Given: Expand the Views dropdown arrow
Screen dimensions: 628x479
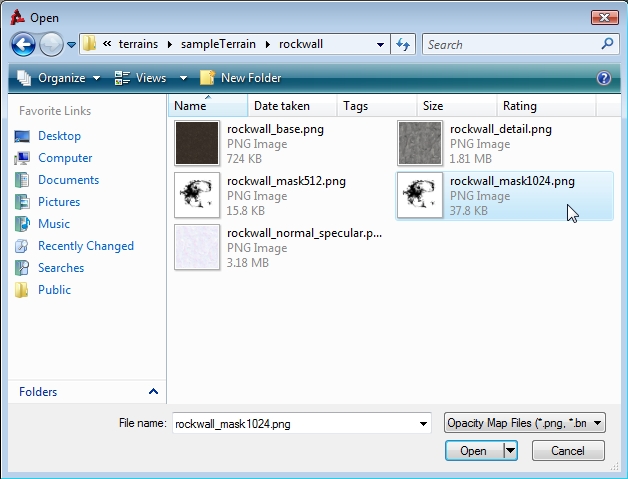Looking at the screenshot, I should pyautogui.click(x=183, y=78).
